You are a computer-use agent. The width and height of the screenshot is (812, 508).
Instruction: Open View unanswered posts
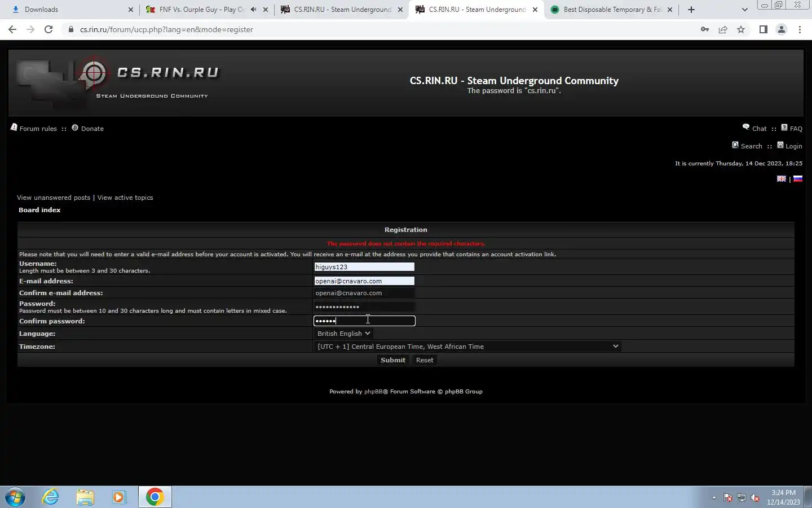point(54,198)
